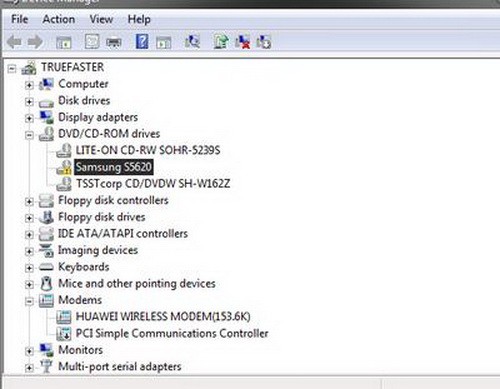Click the HUAWEI modem device icon

[64, 317]
